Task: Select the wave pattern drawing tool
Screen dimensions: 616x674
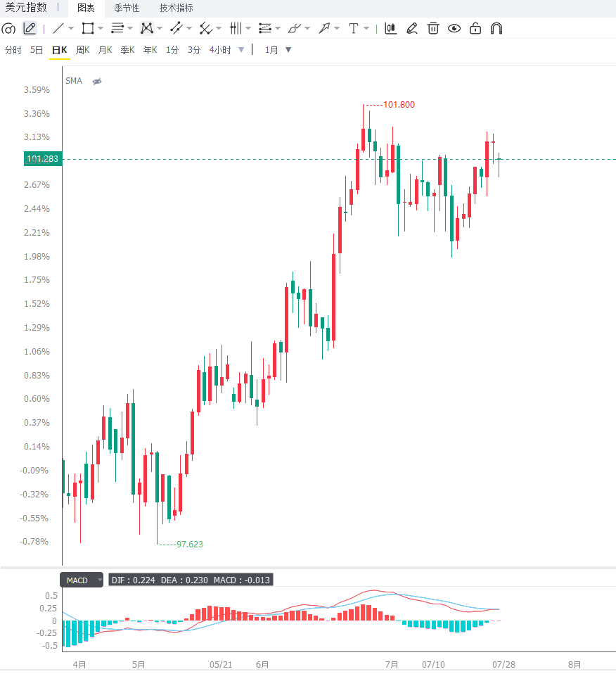Action: pyautogui.click(x=147, y=29)
